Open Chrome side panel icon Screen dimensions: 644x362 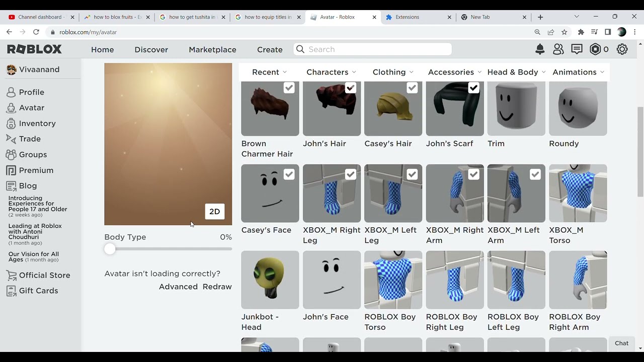608,32
